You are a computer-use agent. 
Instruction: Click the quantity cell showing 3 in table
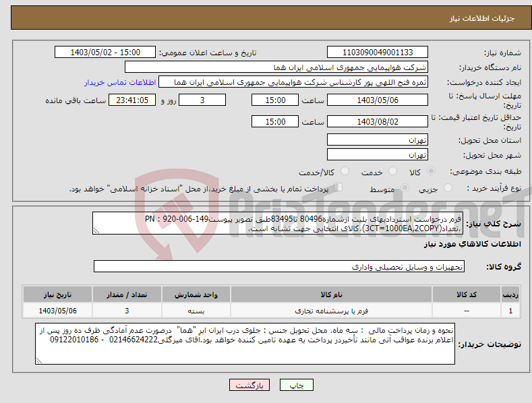(127, 311)
